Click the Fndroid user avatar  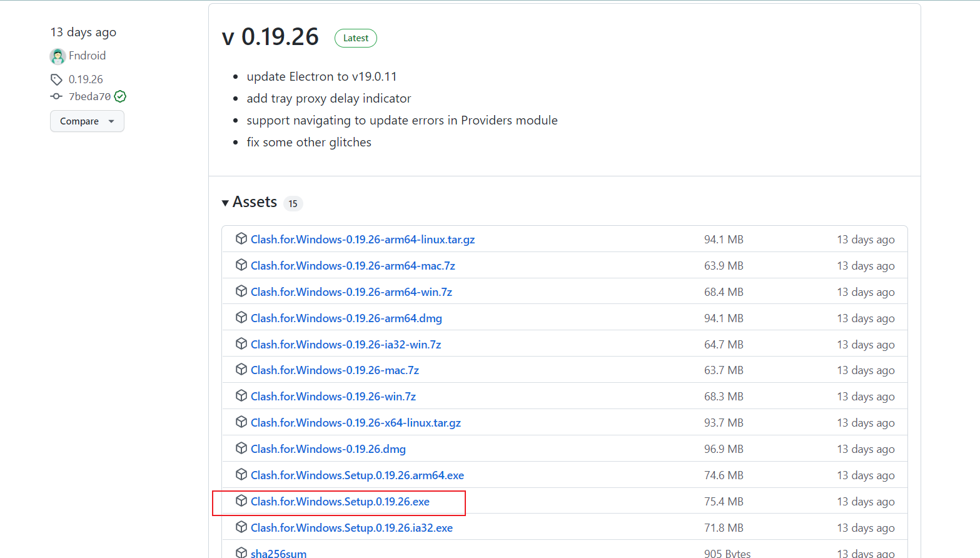click(x=58, y=56)
